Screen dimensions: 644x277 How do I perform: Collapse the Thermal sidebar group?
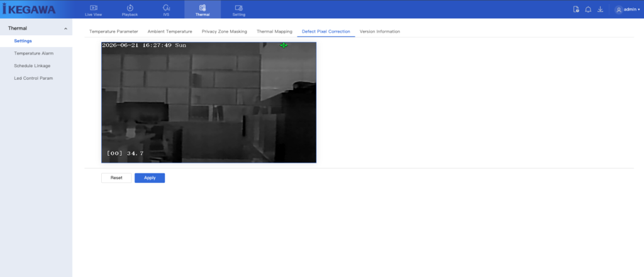click(65, 29)
